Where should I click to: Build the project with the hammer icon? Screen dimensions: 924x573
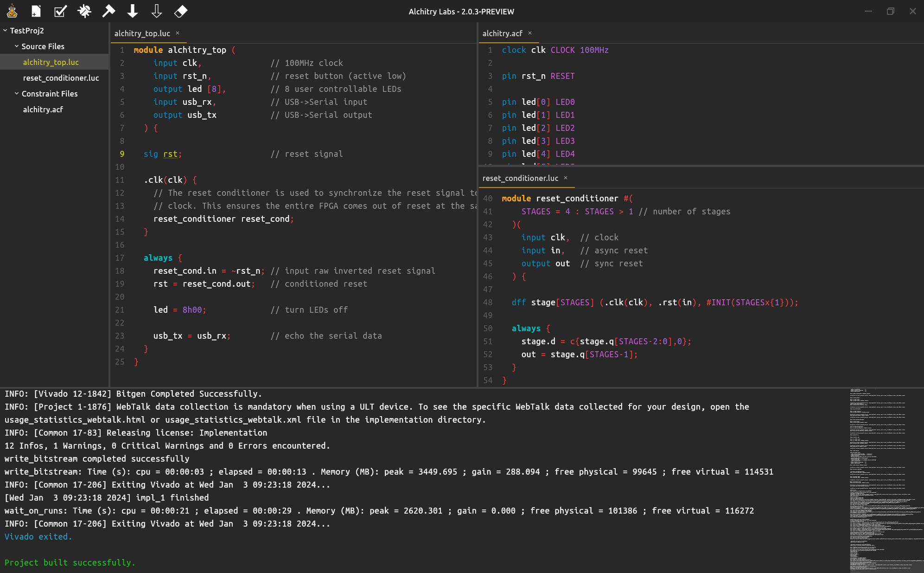pos(108,11)
